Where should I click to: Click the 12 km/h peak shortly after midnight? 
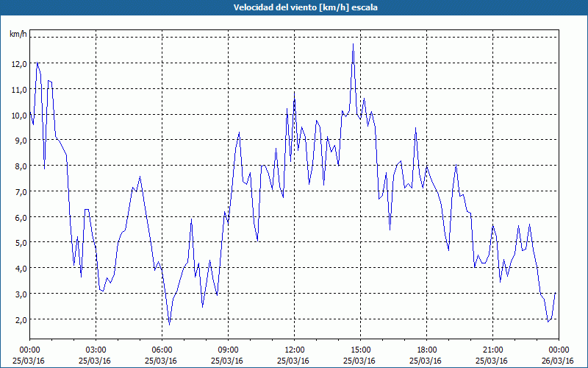click(37, 63)
